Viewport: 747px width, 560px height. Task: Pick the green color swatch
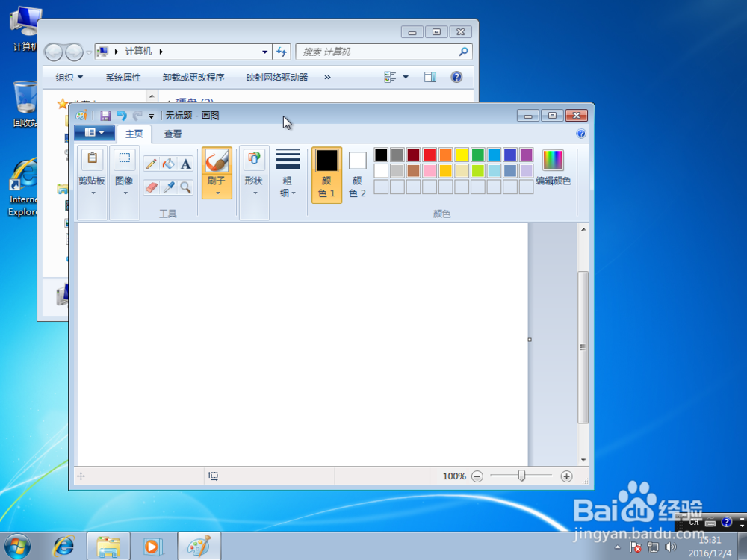pyautogui.click(x=477, y=155)
